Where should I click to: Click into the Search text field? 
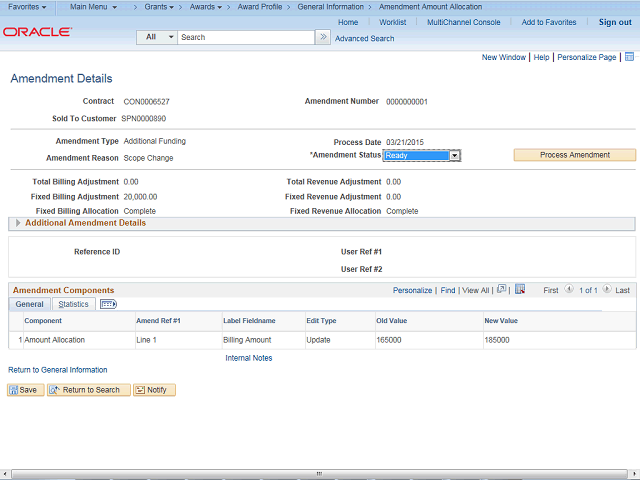click(245, 37)
